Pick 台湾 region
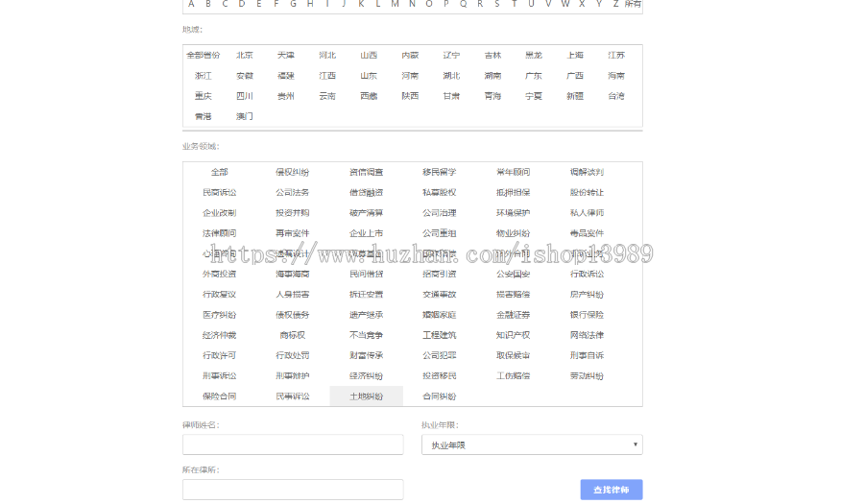Viewport: 864px width, 504px height. click(x=616, y=96)
